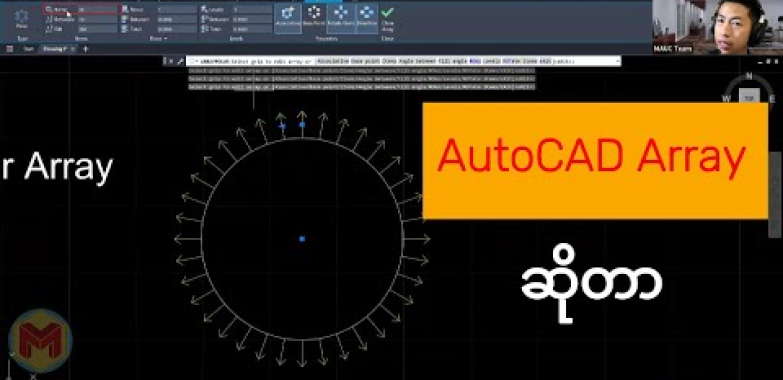Click the Total field in Rows panel
Screen dimensions: 783x380
pos(177,29)
